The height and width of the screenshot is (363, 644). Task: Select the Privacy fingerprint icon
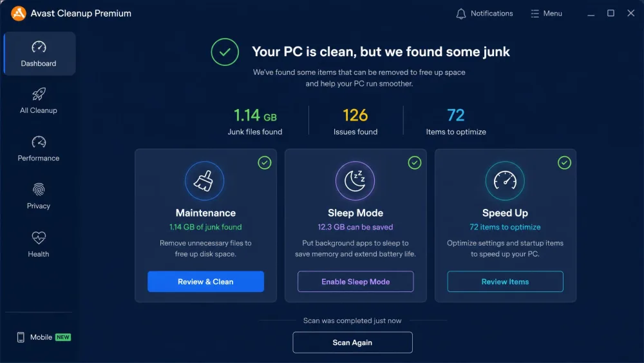tap(39, 190)
